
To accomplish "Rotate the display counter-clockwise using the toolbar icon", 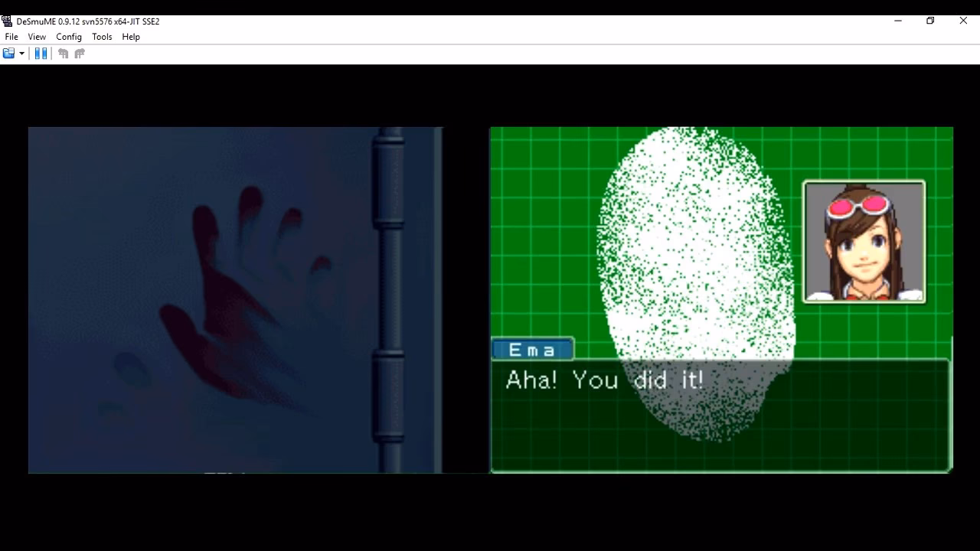I will pyautogui.click(x=64, y=54).
